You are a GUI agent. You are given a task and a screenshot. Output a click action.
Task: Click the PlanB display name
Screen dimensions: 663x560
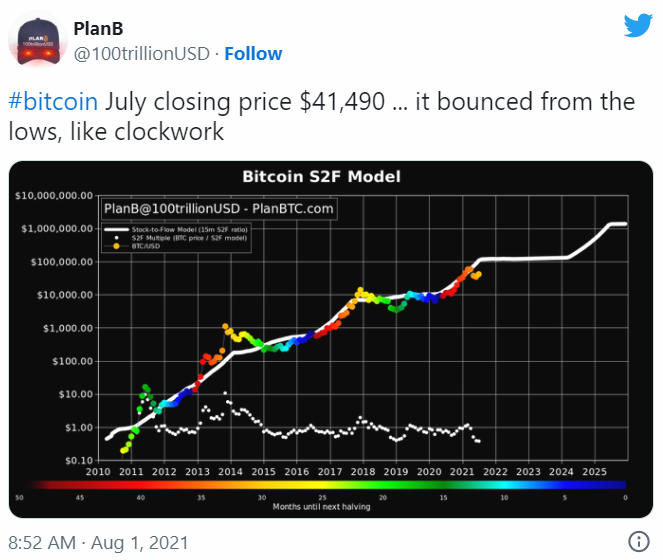pos(97,28)
